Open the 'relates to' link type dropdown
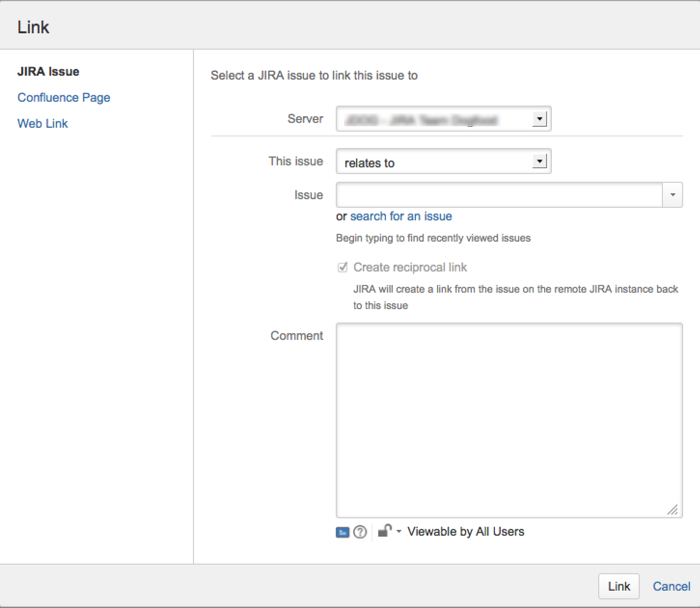 (443, 162)
